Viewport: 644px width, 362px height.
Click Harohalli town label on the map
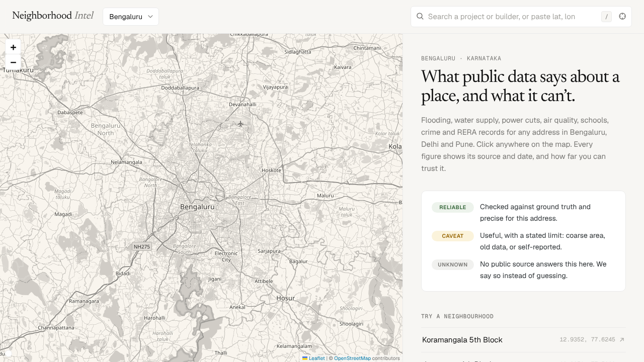(154, 318)
